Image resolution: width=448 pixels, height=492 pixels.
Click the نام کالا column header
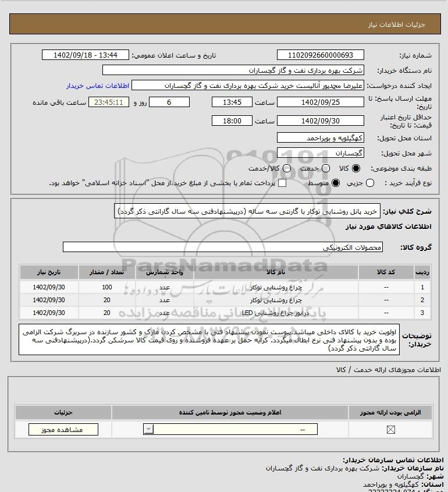click(x=276, y=272)
